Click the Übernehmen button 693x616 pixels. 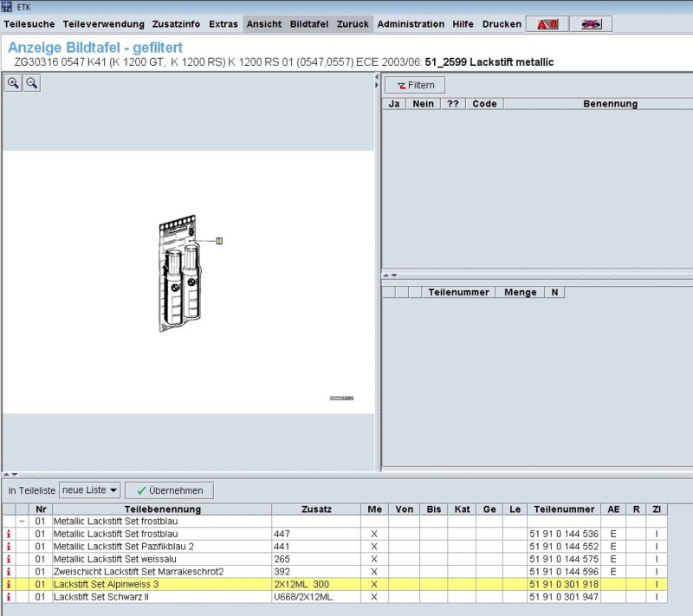click(169, 490)
